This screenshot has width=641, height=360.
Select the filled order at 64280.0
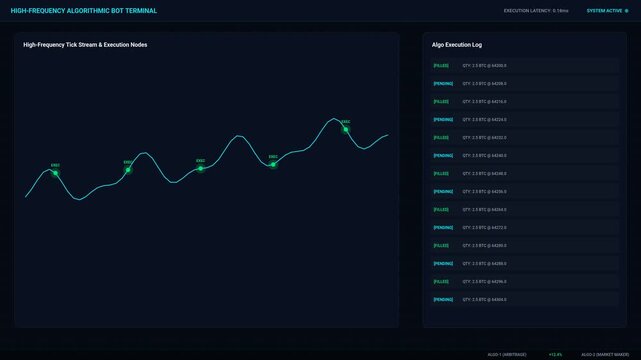[525, 245]
